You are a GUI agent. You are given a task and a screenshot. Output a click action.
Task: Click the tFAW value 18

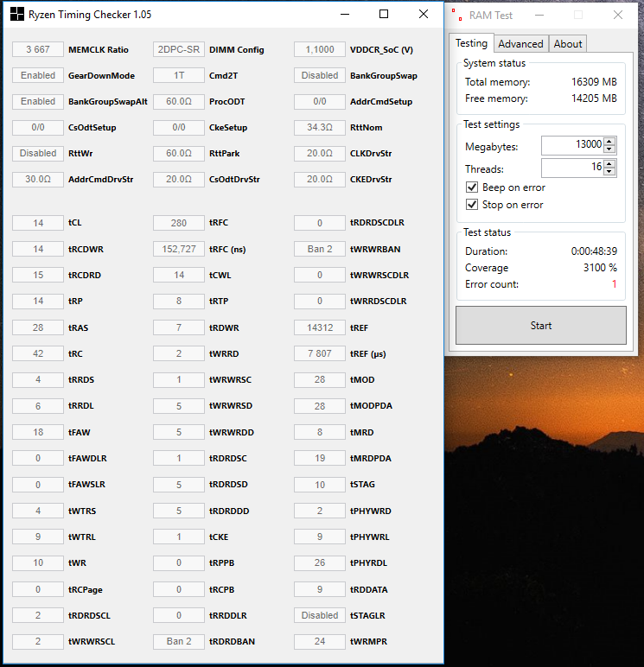[x=38, y=432]
